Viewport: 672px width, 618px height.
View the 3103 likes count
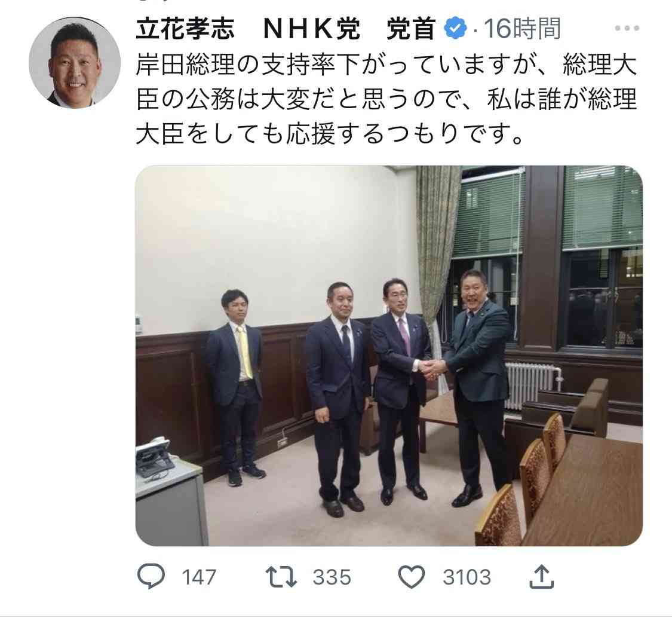coord(467,577)
